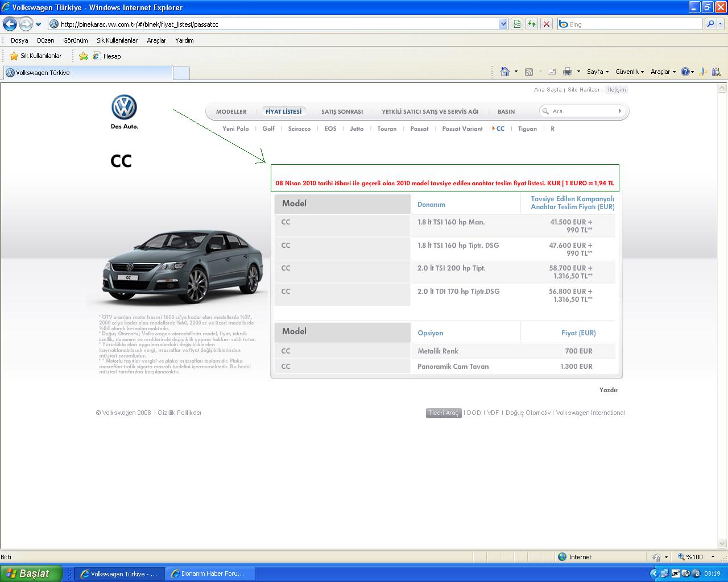This screenshot has height=582, width=728.
Task: Open recent pages dropdown next to Forward
Action: pyautogui.click(x=39, y=24)
